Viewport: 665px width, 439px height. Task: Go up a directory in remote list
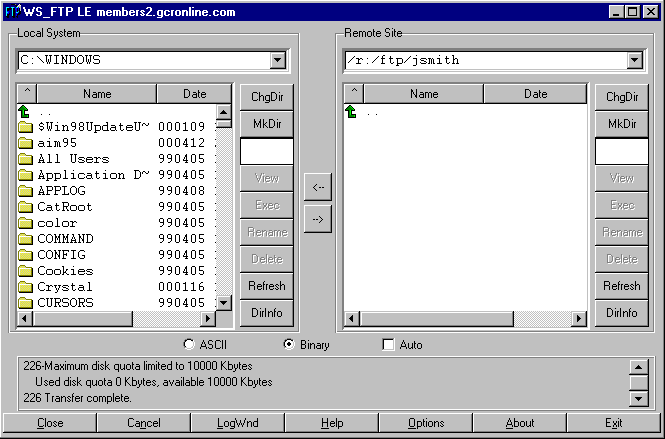pyautogui.click(x=351, y=112)
